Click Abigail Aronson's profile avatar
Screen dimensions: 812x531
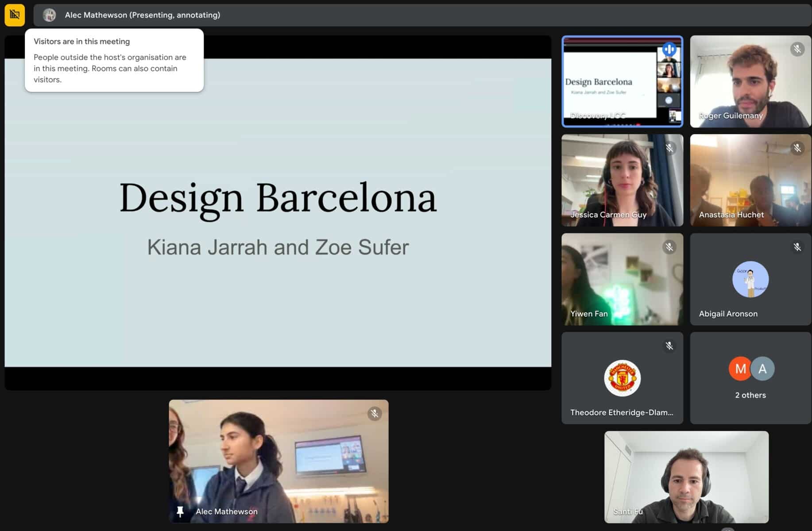(x=750, y=279)
